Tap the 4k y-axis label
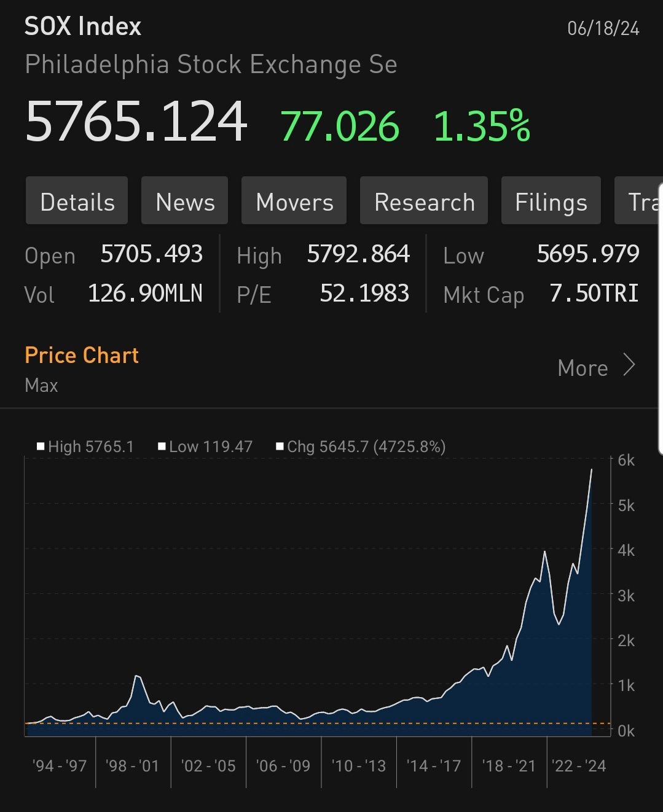 coord(626,550)
